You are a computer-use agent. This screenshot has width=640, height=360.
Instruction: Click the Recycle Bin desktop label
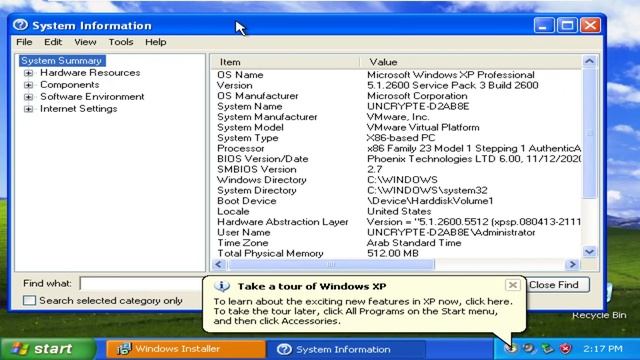[x=599, y=315]
